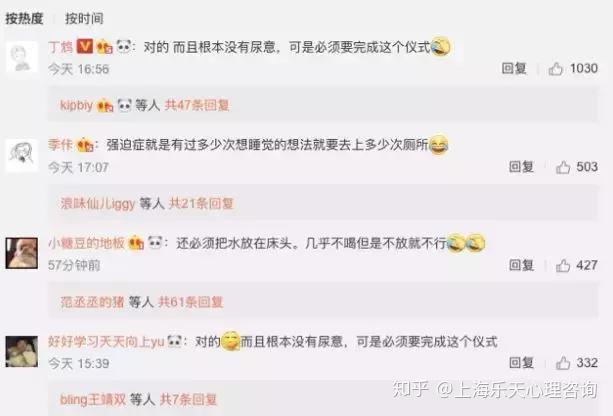
Task: Open username 小糖豆的地板 profile
Action: [86, 243]
